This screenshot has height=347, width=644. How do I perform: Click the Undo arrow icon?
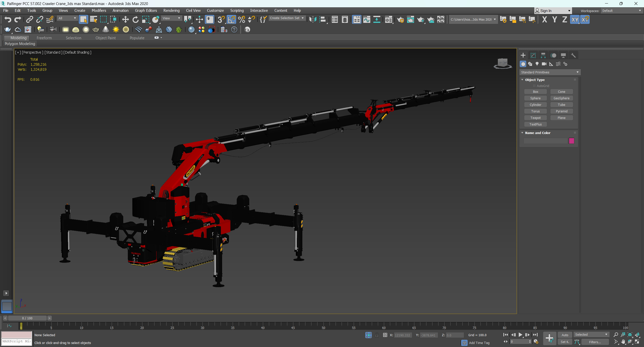(x=8, y=19)
